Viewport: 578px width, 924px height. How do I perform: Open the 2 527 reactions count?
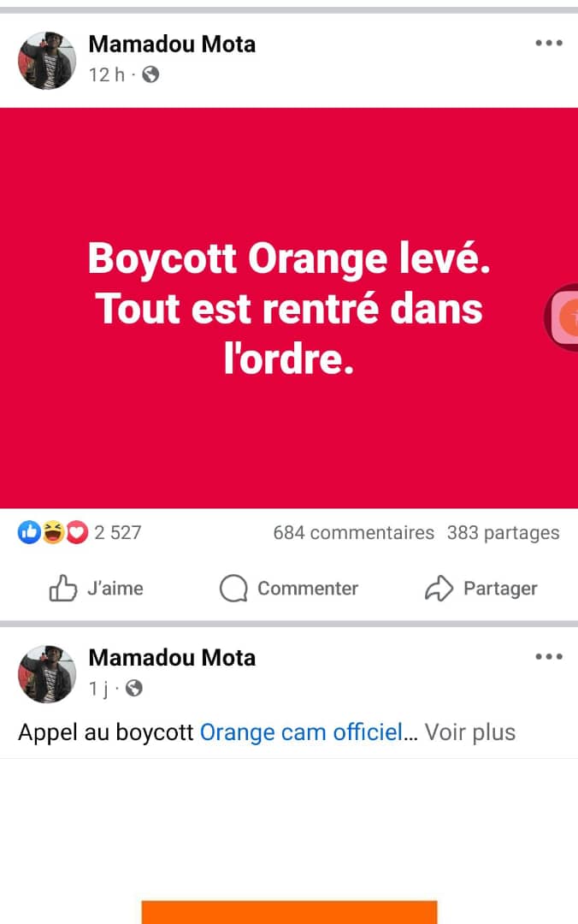(117, 533)
